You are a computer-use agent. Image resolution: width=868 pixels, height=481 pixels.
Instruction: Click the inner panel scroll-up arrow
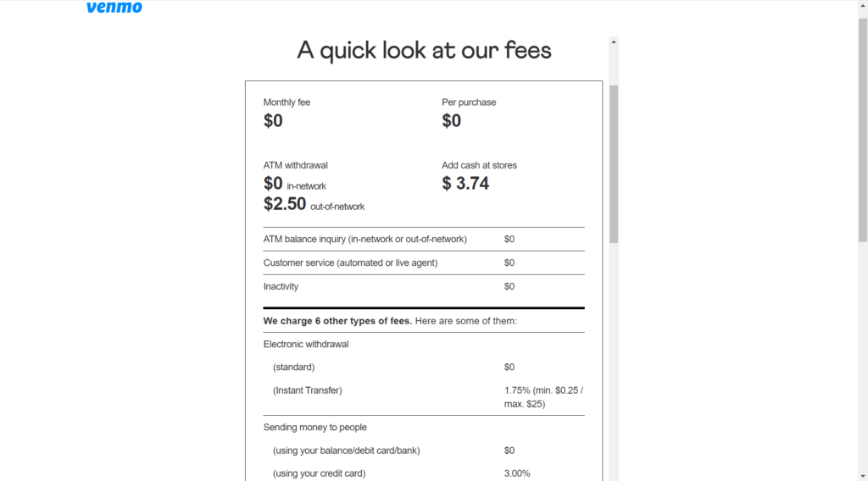tap(614, 42)
